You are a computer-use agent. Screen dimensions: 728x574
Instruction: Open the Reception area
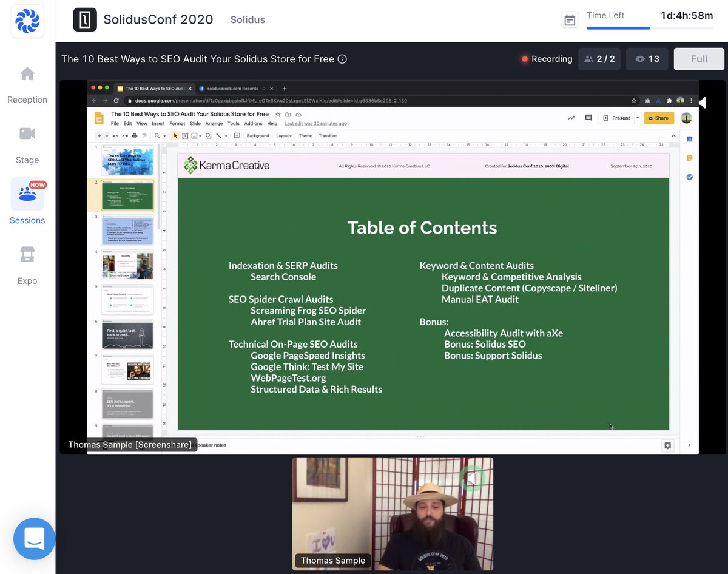[27, 85]
